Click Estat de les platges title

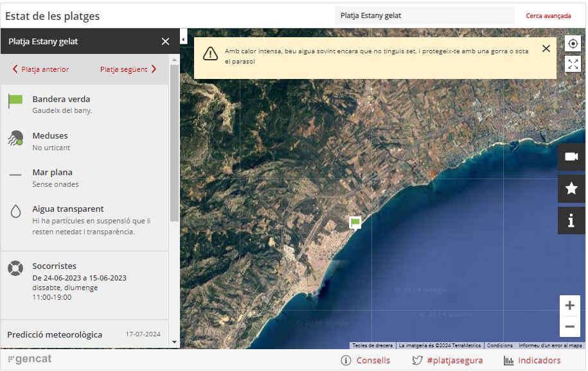click(x=53, y=16)
